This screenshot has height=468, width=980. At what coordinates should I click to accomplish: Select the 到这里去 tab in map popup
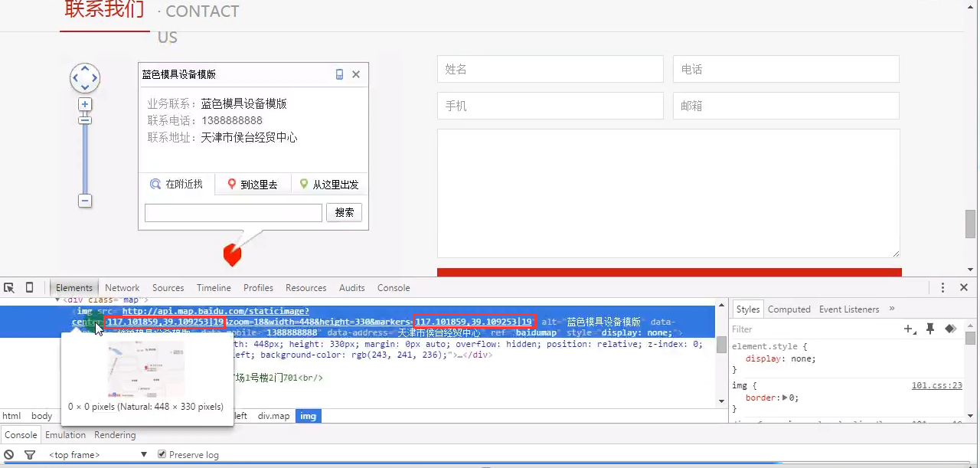pyautogui.click(x=253, y=185)
